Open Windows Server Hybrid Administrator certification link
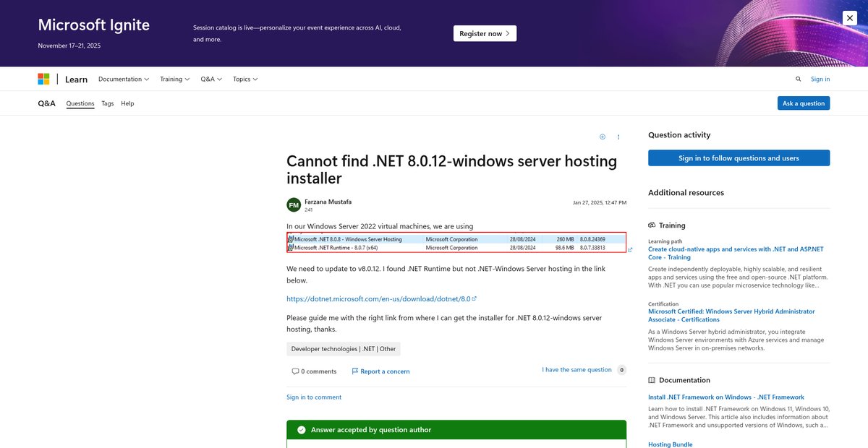This screenshot has height=448, width=868. click(x=731, y=315)
